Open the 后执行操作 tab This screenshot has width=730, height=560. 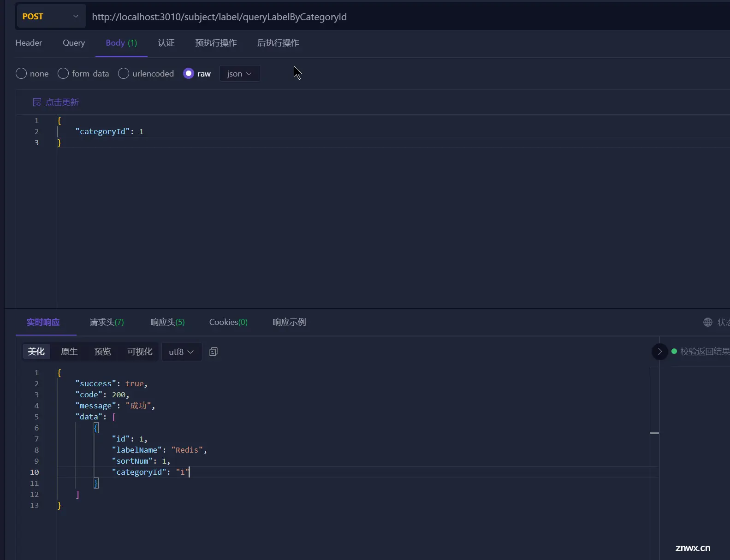[x=278, y=43]
